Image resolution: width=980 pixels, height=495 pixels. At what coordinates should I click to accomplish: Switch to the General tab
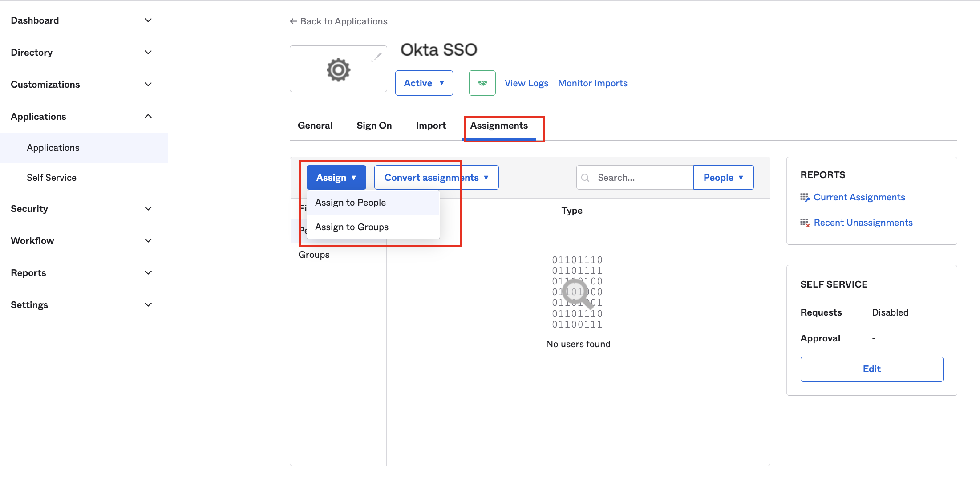click(x=315, y=126)
